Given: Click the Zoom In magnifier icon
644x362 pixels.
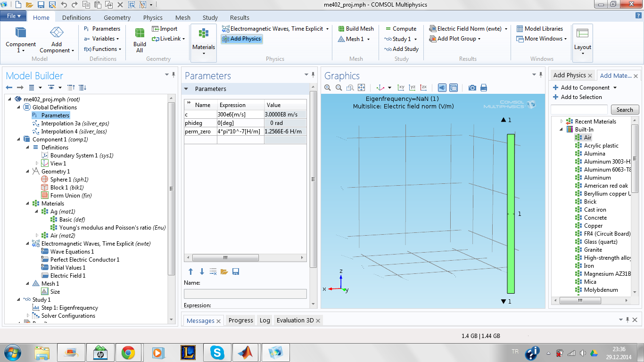Looking at the screenshot, I should (x=328, y=88).
